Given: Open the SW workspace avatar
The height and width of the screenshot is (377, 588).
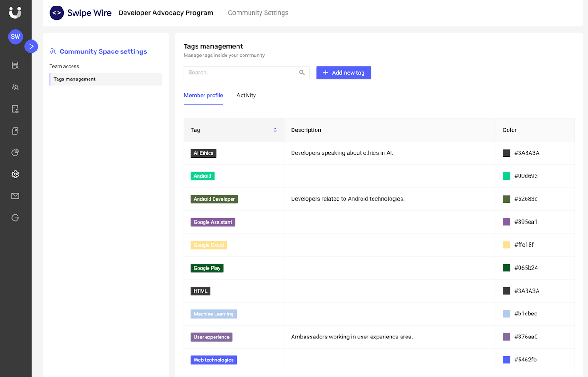Looking at the screenshot, I should 16,37.
